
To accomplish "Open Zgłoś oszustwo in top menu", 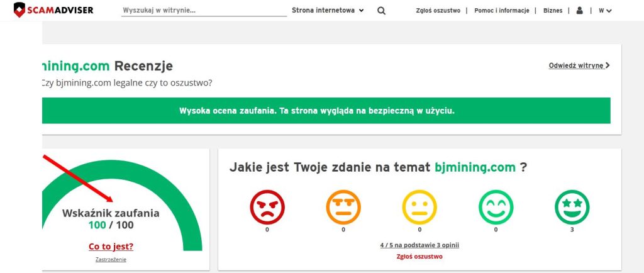I will pyautogui.click(x=438, y=11).
